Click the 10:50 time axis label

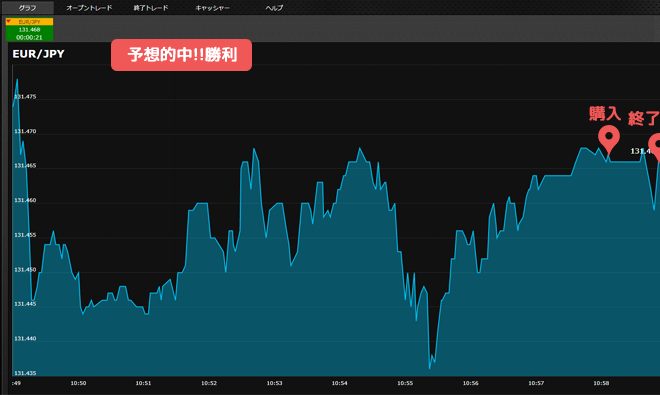tap(78, 383)
